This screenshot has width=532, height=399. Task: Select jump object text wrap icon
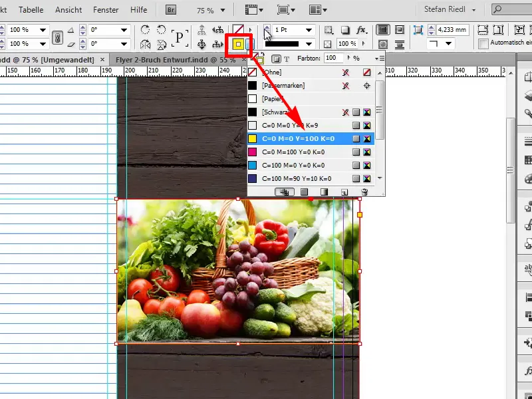coord(400,45)
